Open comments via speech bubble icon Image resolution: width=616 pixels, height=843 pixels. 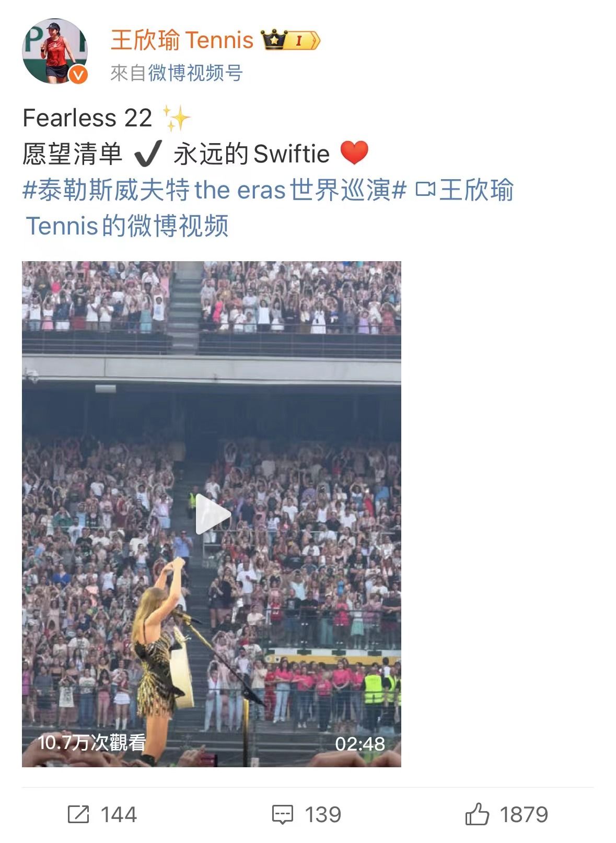(x=283, y=814)
